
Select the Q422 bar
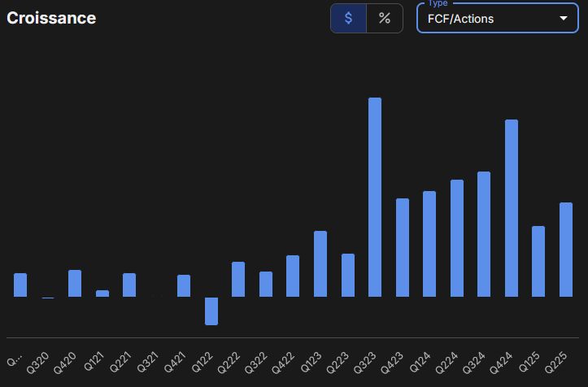(x=293, y=276)
